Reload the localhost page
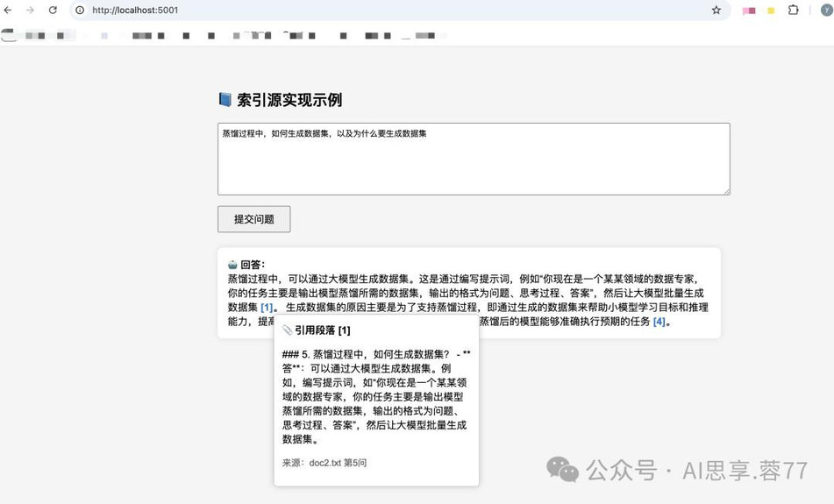This screenshot has height=504, width=834. pyautogui.click(x=53, y=11)
